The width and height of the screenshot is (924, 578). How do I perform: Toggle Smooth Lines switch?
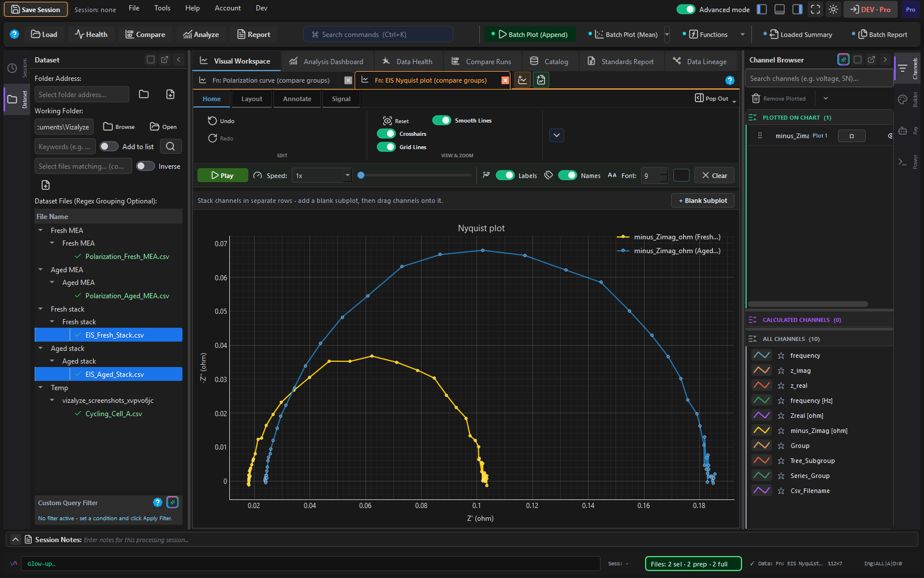click(x=442, y=120)
